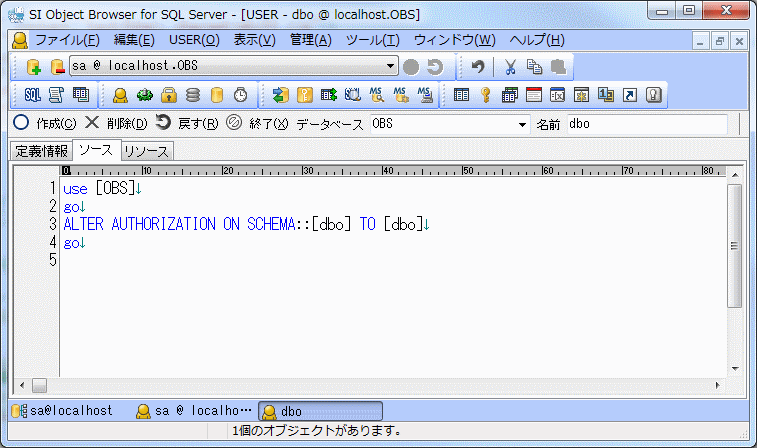Open the ツール(T) menu

click(372, 40)
